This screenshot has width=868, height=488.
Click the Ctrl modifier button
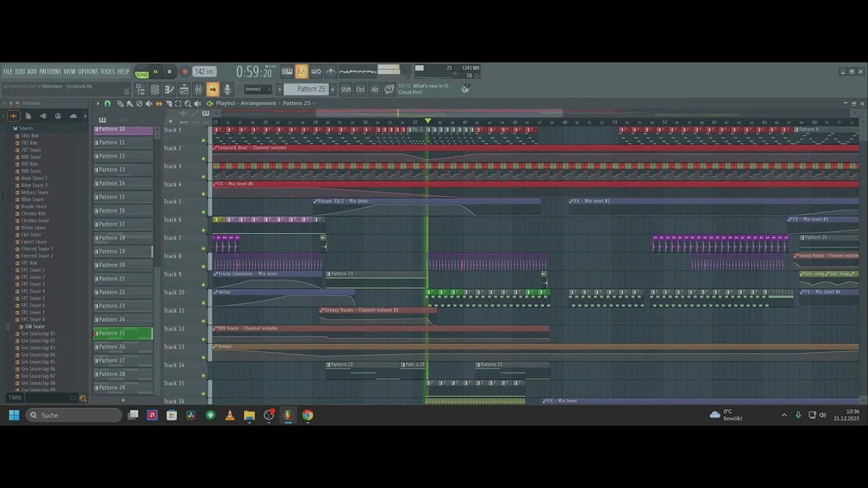(361, 89)
